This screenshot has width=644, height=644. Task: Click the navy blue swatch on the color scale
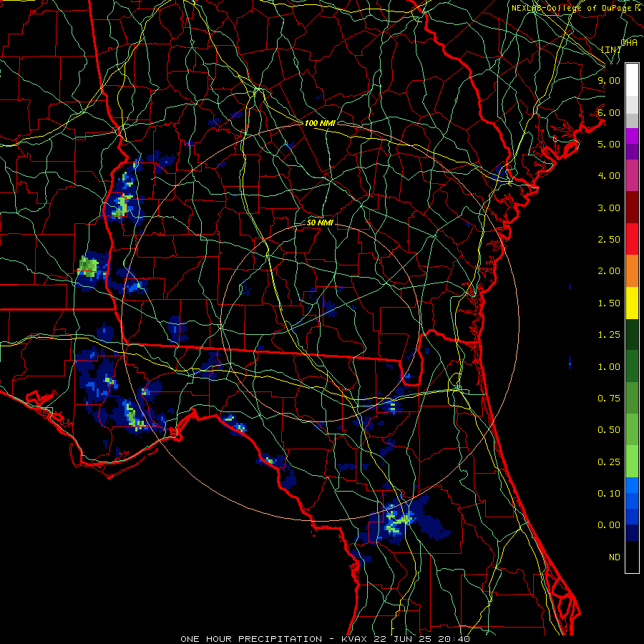tap(632, 532)
